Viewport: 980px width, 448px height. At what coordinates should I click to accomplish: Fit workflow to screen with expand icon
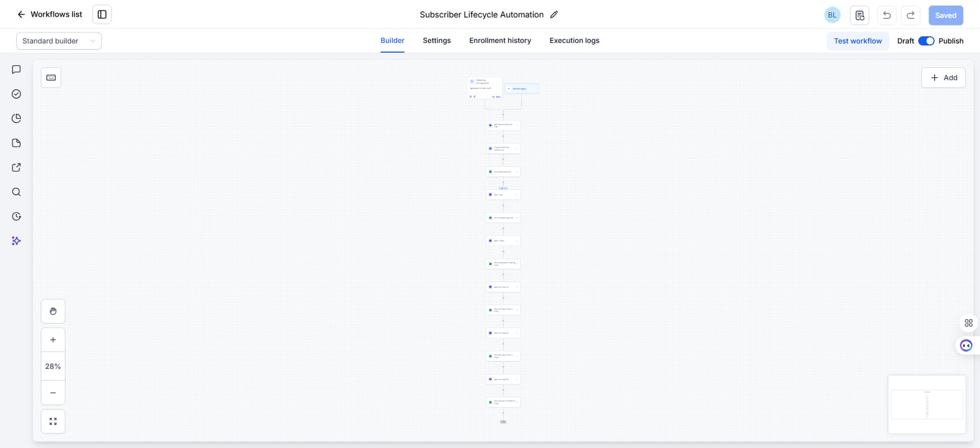pos(53,422)
